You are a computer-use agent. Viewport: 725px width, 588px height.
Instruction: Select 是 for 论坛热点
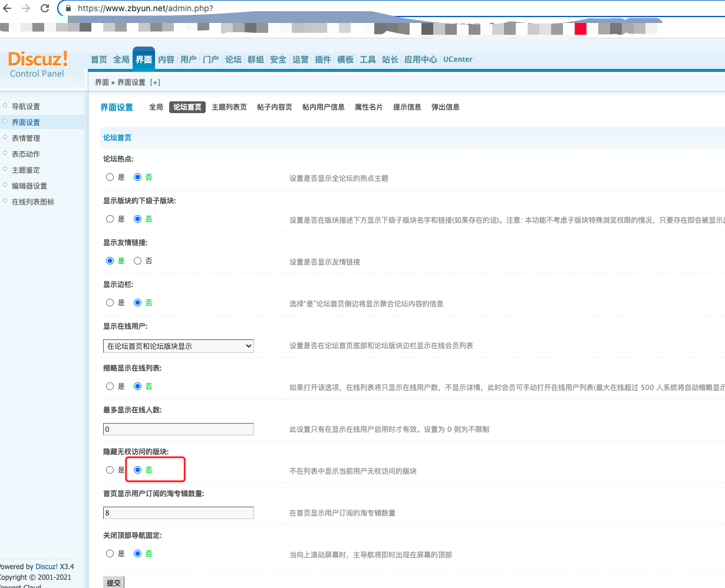[x=110, y=177]
